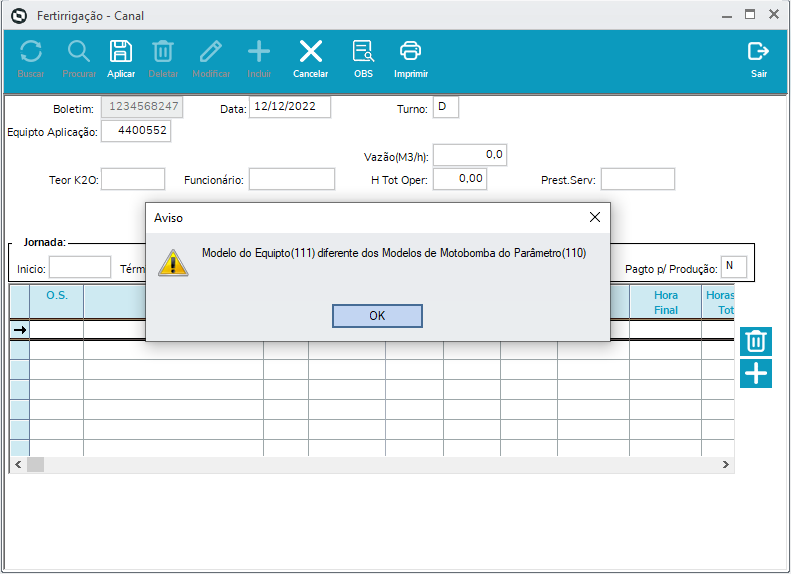This screenshot has height=574, width=791.
Task: Confirm the Aviso dialog with OK
Action: [x=377, y=316]
